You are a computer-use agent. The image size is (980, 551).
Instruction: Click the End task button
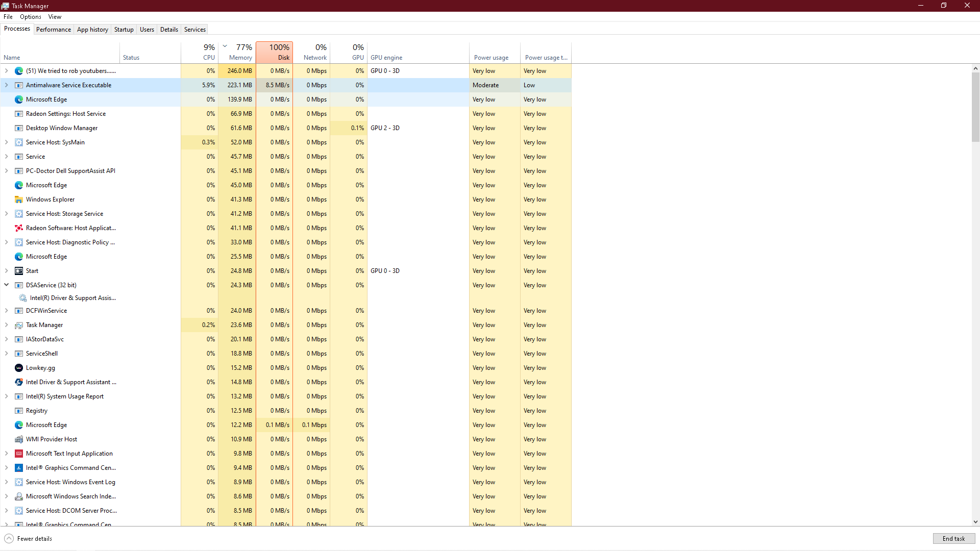[x=953, y=539]
